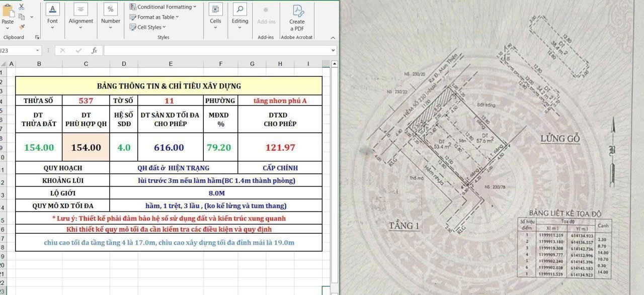644x295 pixels.
Task: Click cell with red value 121.97
Action: (280, 147)
